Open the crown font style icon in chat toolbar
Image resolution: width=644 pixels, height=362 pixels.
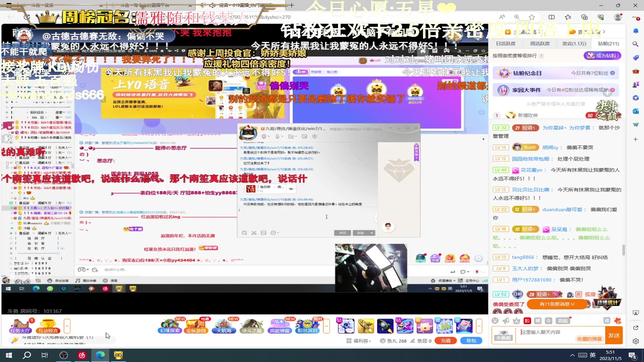coord(517,321)
